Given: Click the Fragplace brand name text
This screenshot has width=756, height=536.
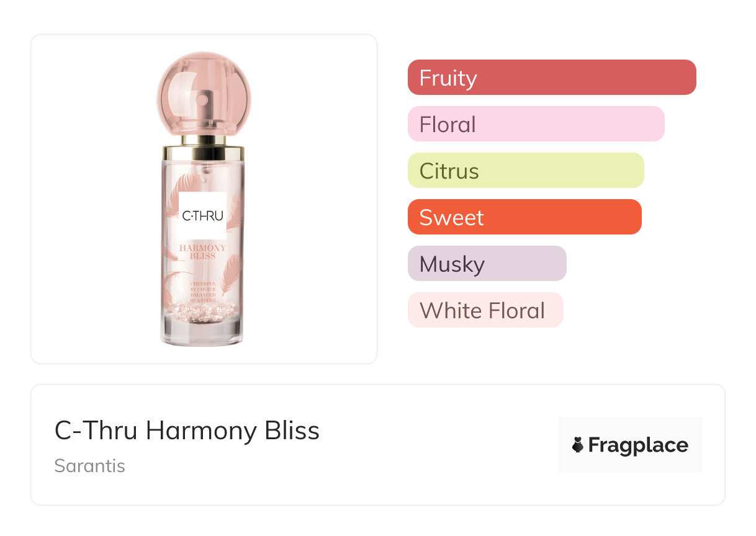Looking at the screenshot, I should [638, 445].
